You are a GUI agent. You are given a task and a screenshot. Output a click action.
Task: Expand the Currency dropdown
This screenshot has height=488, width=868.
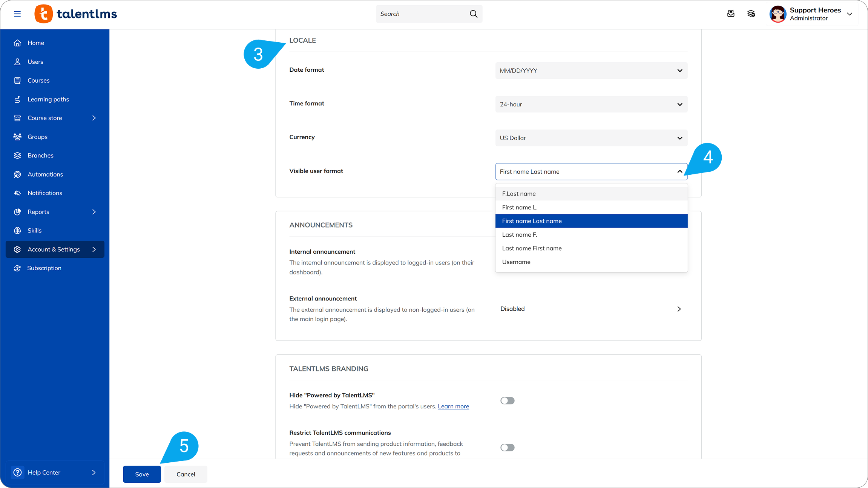[590, 138]
